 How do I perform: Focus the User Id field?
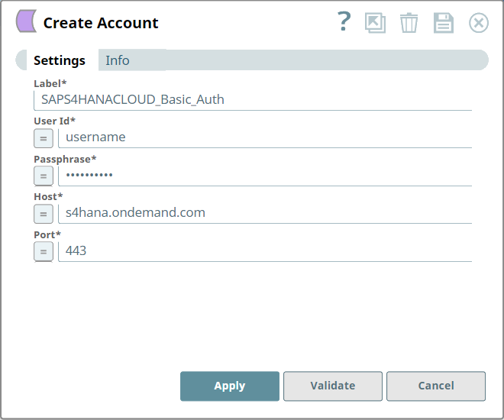click(265, 138)
